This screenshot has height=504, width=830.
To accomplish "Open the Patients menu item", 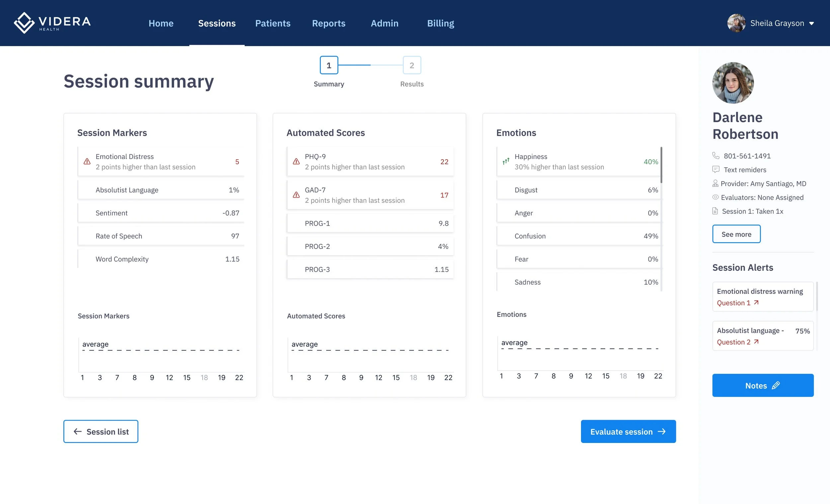I will coord(273,23).
